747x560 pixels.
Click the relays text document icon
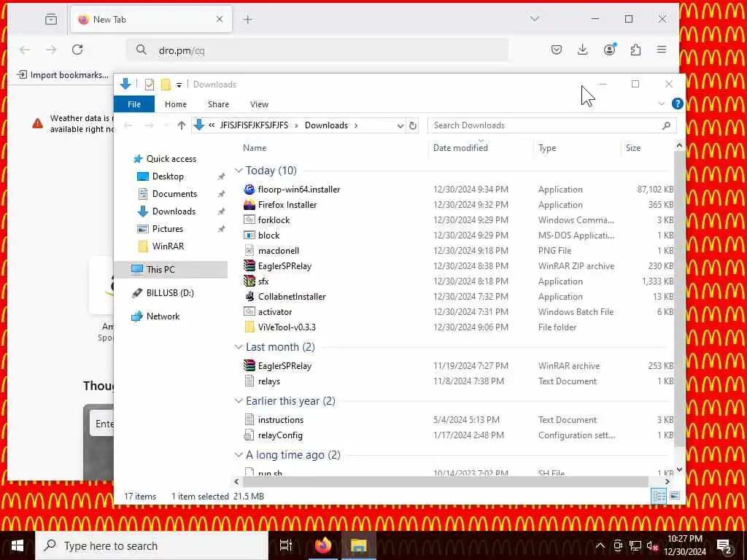pos(249,381)
